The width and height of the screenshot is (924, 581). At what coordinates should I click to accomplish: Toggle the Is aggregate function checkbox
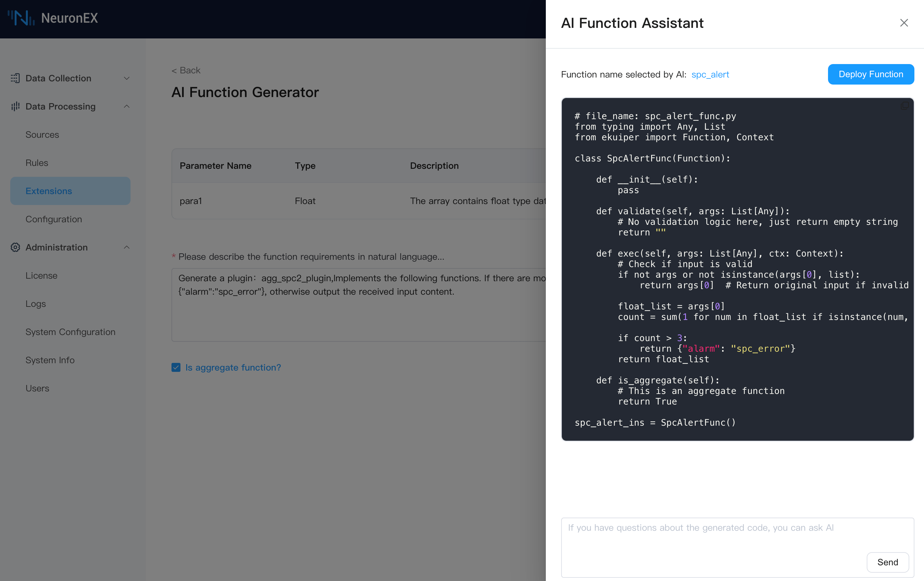point(176,367)
